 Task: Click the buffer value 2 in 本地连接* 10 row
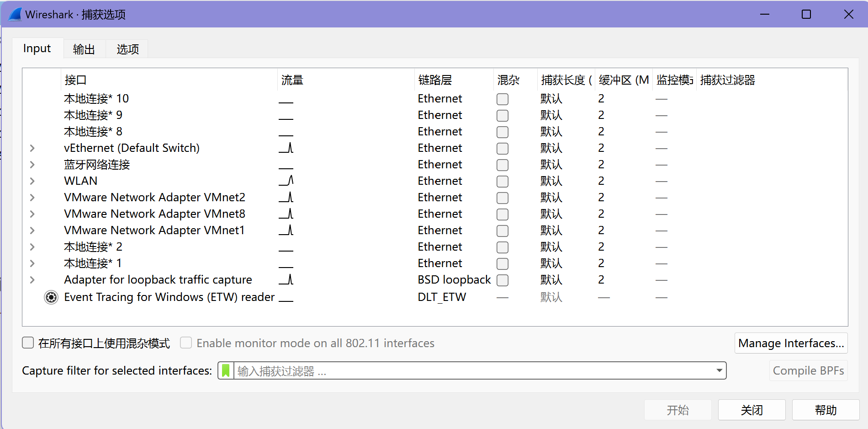point(601,99)
